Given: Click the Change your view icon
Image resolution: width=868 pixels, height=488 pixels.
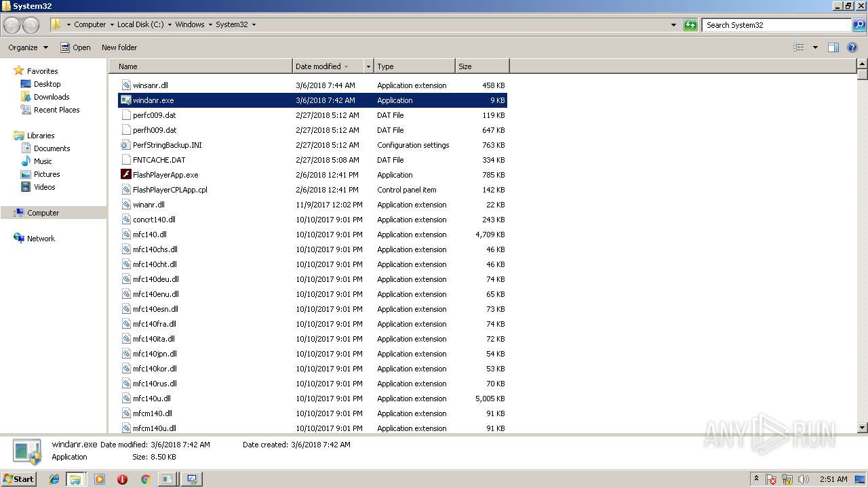Looking at the screenshot, I should 799,47.
